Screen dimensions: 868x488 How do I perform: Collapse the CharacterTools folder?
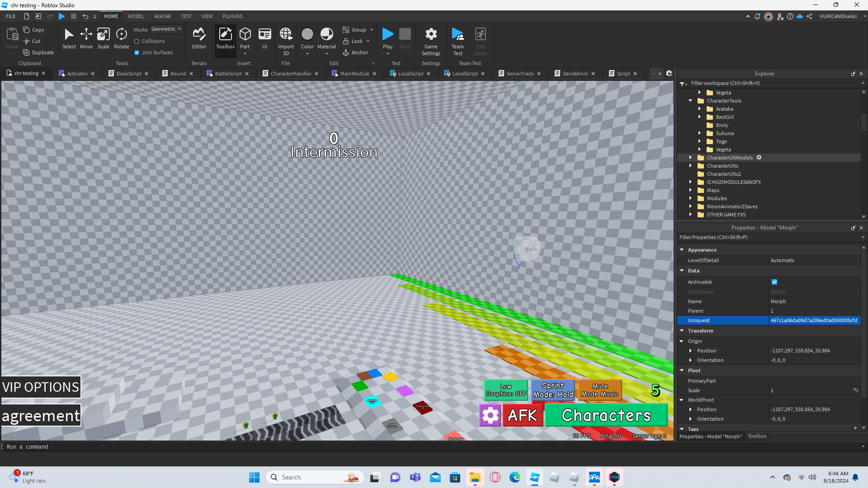(x=690, y=101)
